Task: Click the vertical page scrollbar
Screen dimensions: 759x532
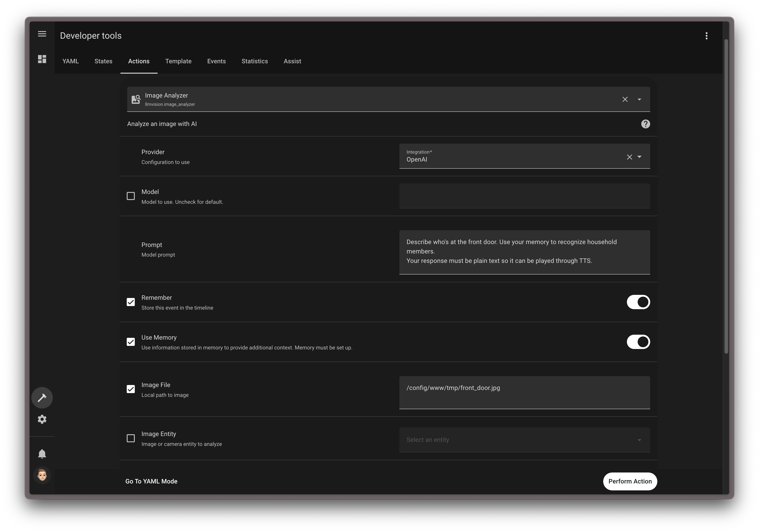Action: [x=726, y=197]
